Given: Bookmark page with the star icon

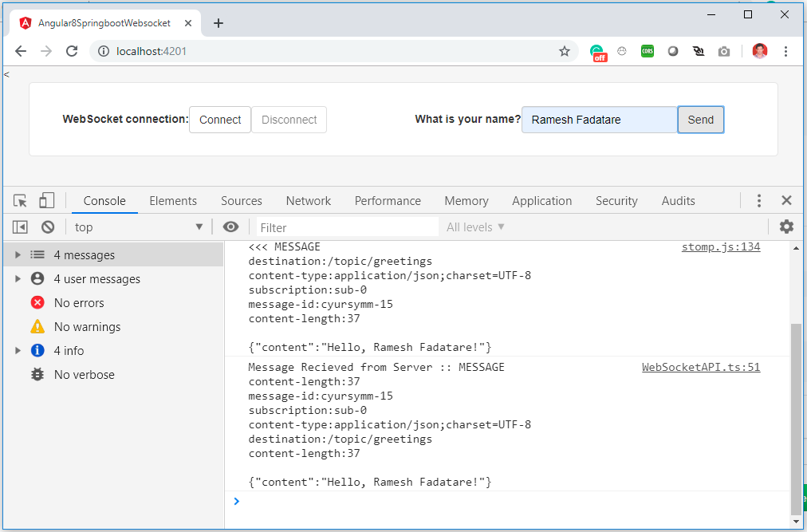Looking at the screenshot, I should (565, 51).
